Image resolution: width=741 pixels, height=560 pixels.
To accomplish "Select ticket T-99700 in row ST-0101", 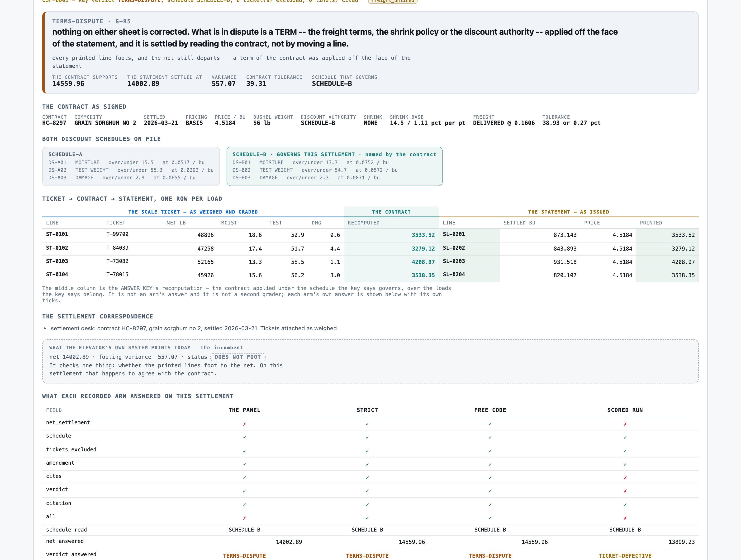I will click(117, 234).
